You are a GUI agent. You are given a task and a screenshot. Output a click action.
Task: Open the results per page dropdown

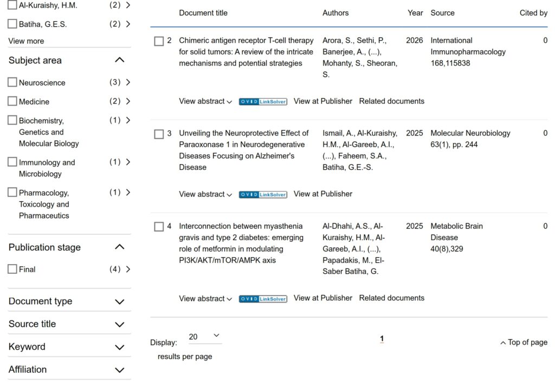pos(204,337)
